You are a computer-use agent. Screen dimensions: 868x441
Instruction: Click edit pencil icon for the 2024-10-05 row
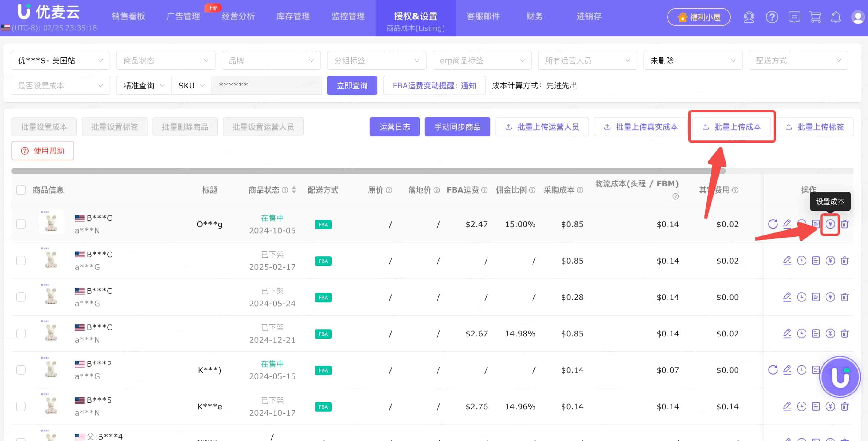787,224
